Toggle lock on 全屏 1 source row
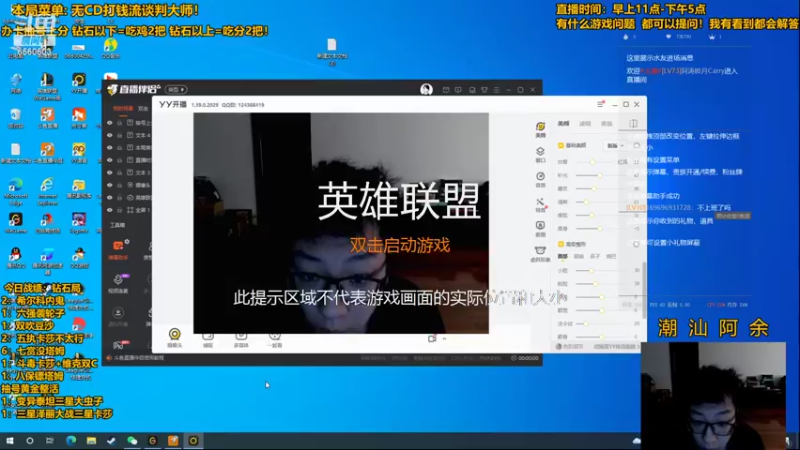 coord(119,210)
